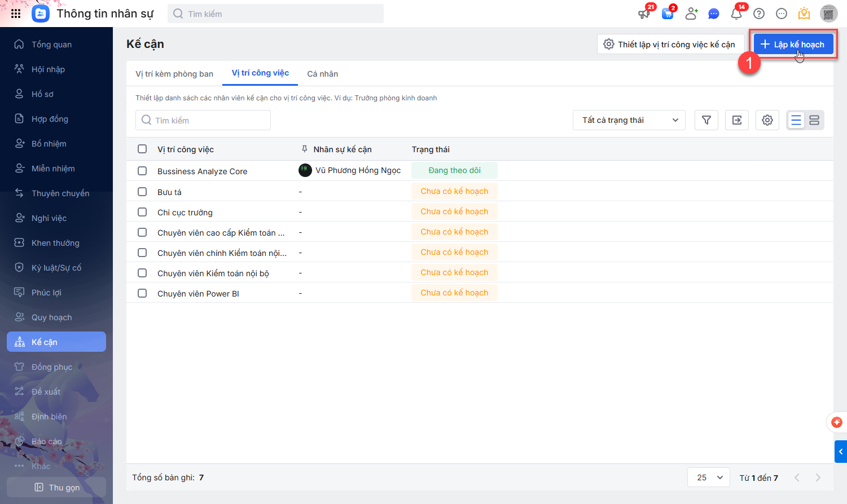Image resolution: width=847 pixels, height=504 pixels.
Task: Click the export data icon
Action: click(x=737, y=120)
